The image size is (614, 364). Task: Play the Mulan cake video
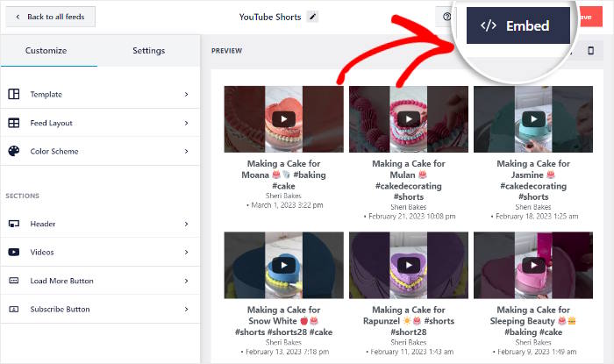click(409, 119)
